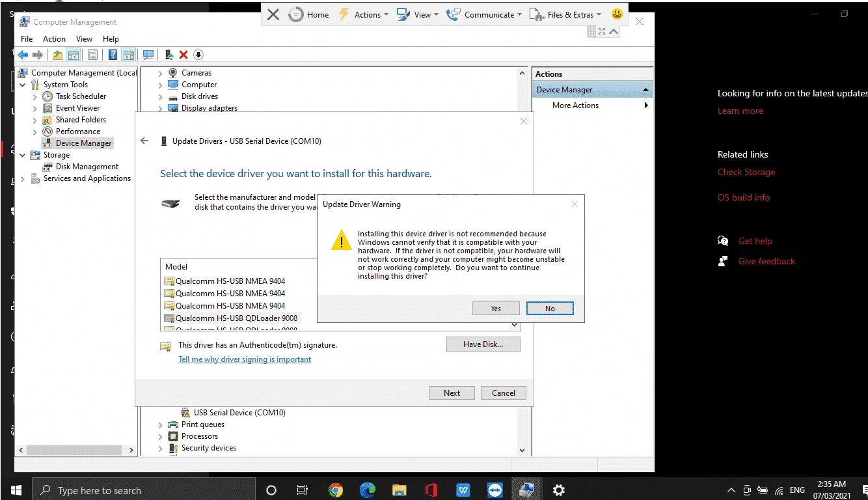The height and width of the screenshot is (500, 868).
Task: Expand the Disk drives device category
Action: (161, 96)
